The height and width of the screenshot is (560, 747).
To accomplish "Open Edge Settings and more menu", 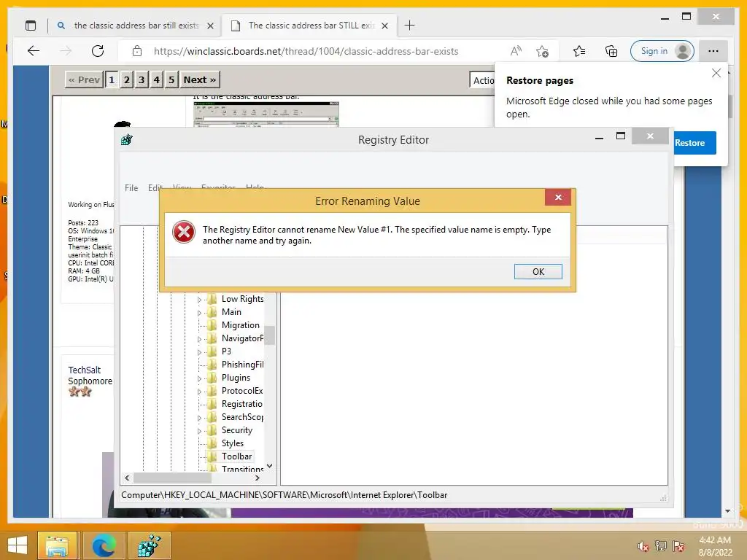I will (713, 51).
